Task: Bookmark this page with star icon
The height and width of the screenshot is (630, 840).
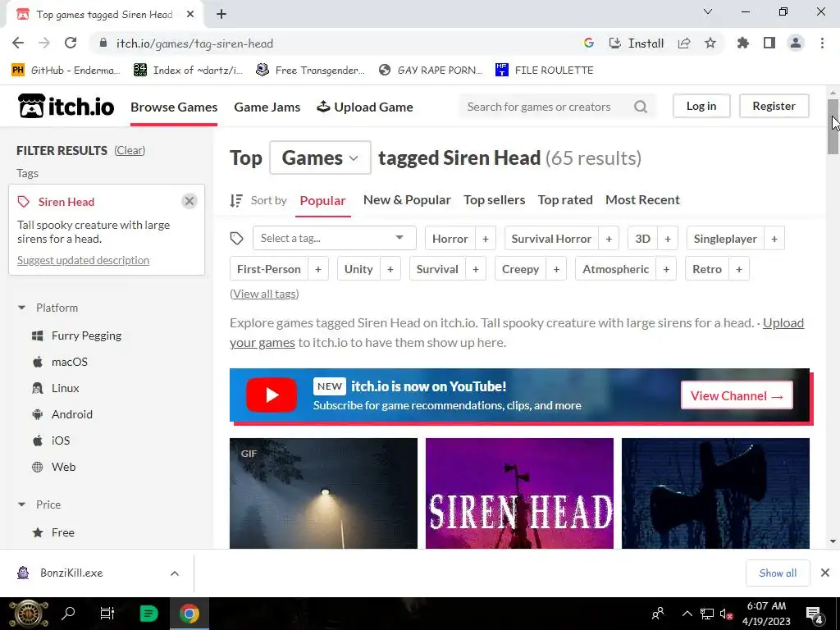Action: 710,43
